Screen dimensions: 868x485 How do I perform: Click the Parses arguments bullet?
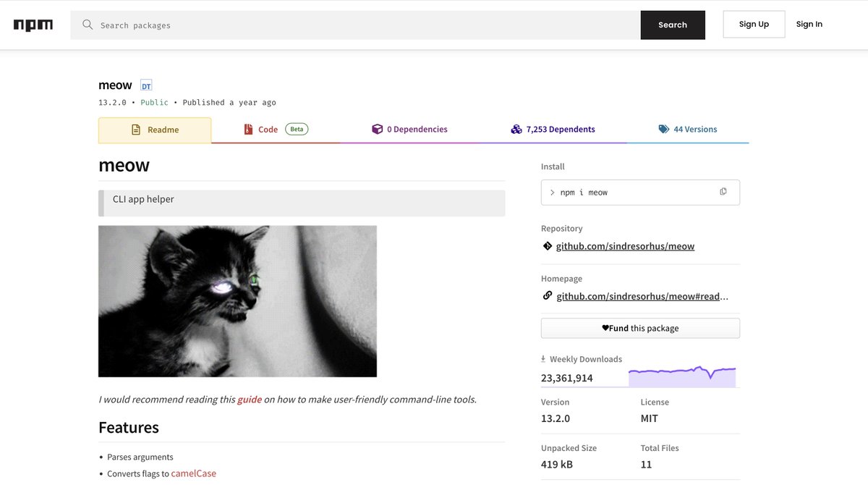(140, 457)
